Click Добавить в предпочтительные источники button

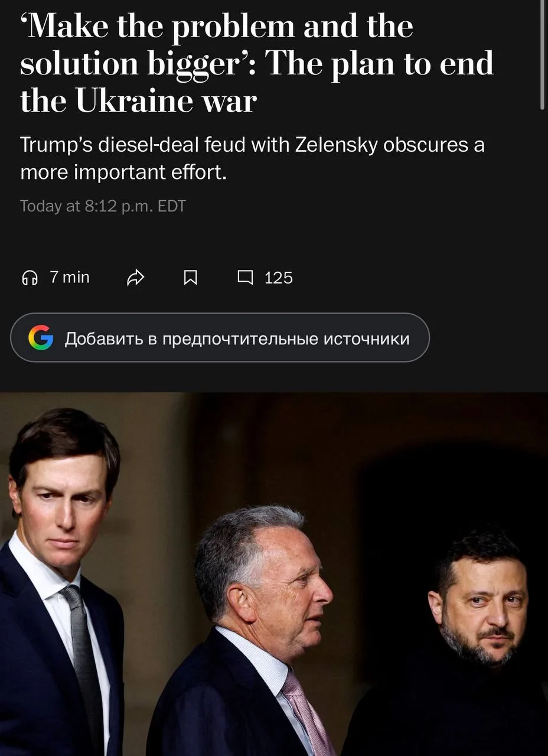(x=220, y=337)
